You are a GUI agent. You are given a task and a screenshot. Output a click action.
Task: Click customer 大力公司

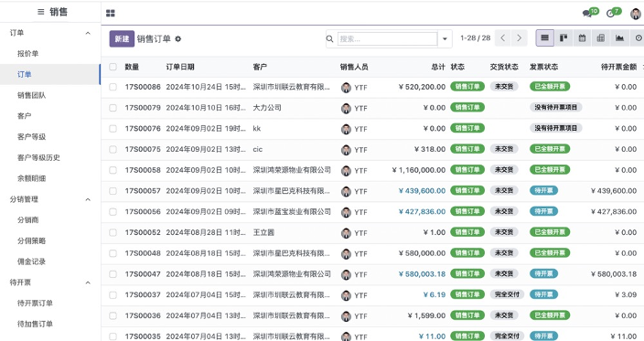(x=267, y=108)
